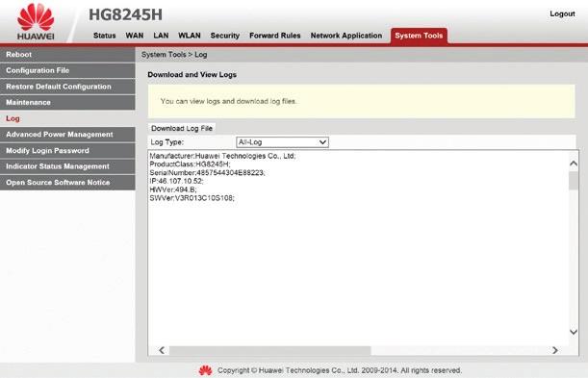The image size is (588, 378).
Task: Click the Download Log File button
Action: [182, 128]
